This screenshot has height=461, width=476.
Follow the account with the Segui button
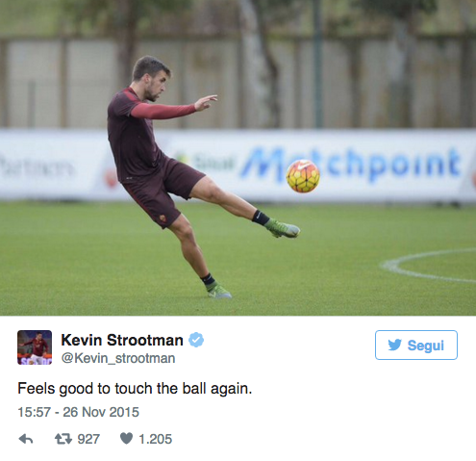click(x=416, y=345)
